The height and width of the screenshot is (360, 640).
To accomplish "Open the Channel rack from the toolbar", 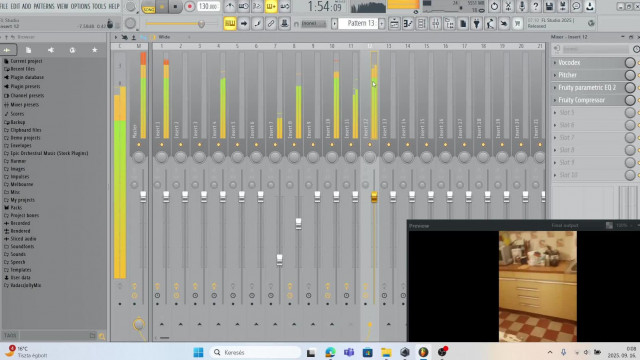I will [422, 24].
